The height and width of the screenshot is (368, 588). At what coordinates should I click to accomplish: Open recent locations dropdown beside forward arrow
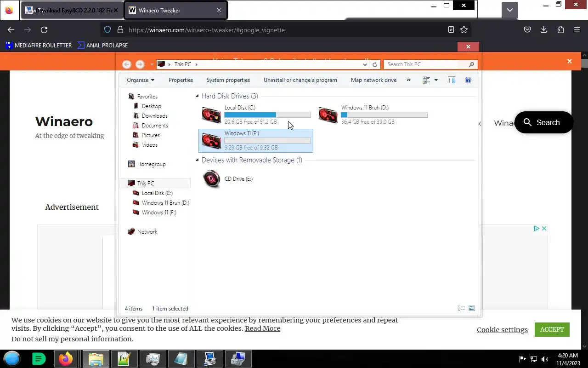point(152,64)
